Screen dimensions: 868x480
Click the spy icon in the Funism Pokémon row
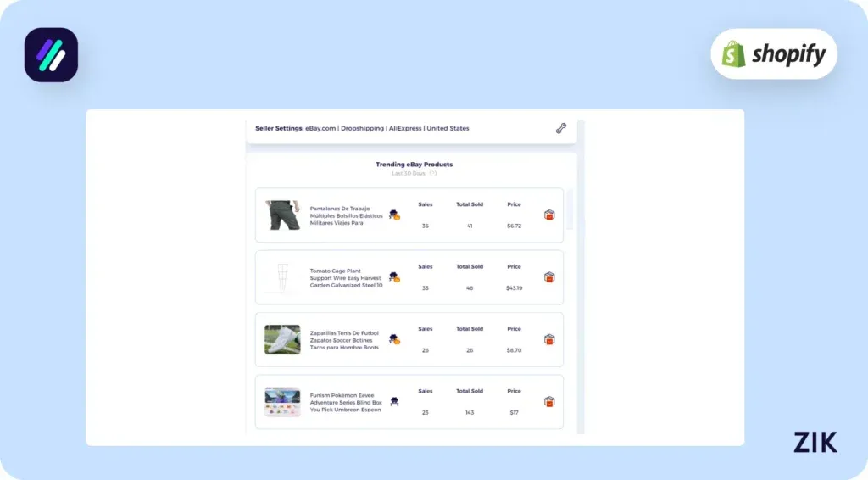[394, 401]
